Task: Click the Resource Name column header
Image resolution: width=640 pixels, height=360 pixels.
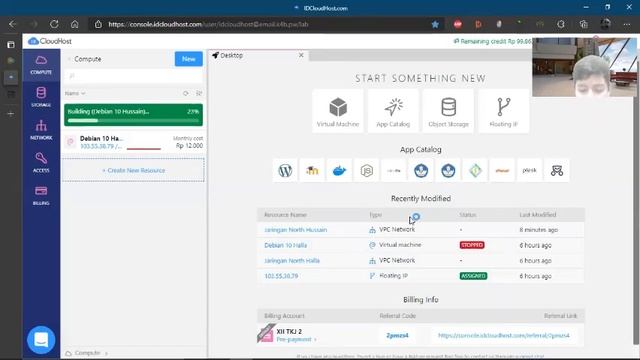Action: 285,215
